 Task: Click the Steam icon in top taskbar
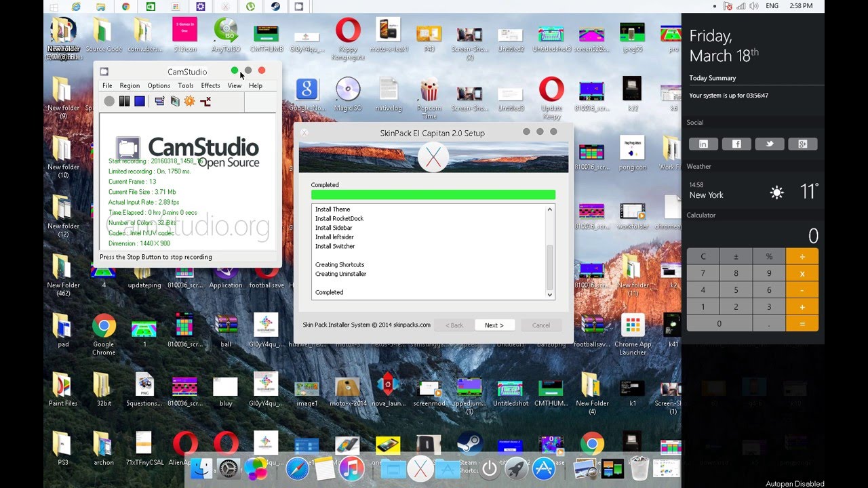pos(275,6)
